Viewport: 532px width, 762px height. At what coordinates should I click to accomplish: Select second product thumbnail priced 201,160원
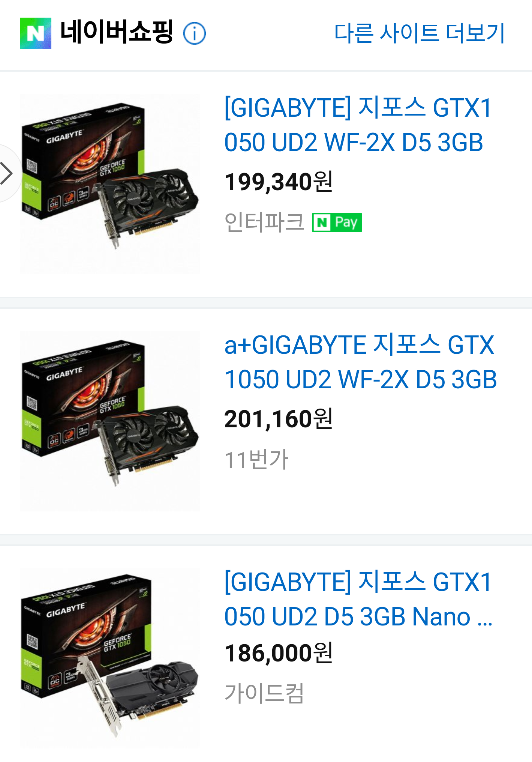point(110,421)
